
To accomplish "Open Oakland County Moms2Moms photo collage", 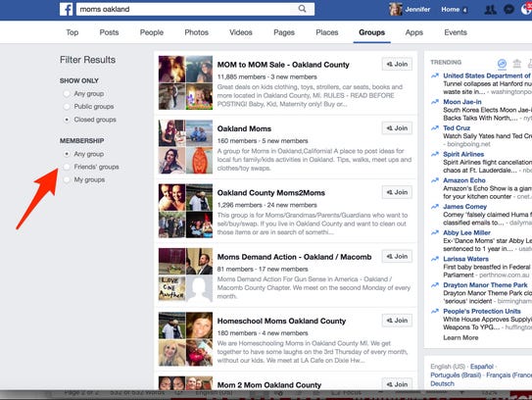I will (x=185, y=211).
